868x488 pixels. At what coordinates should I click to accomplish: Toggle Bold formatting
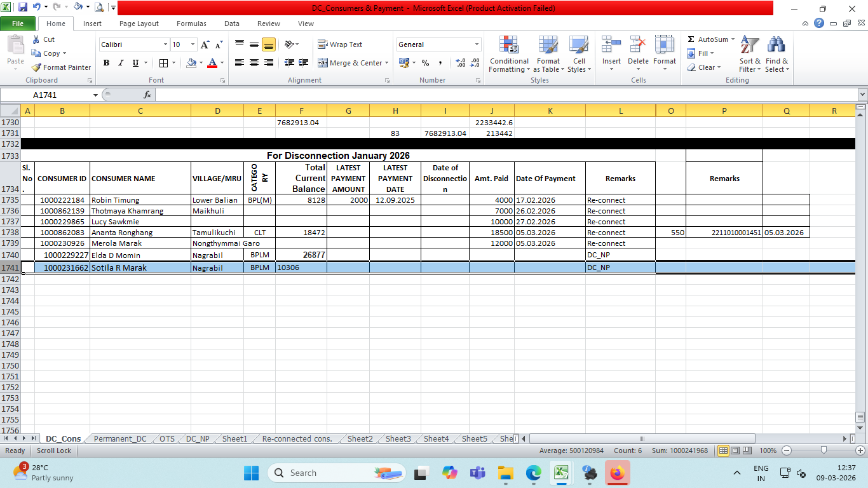(106, 63)
